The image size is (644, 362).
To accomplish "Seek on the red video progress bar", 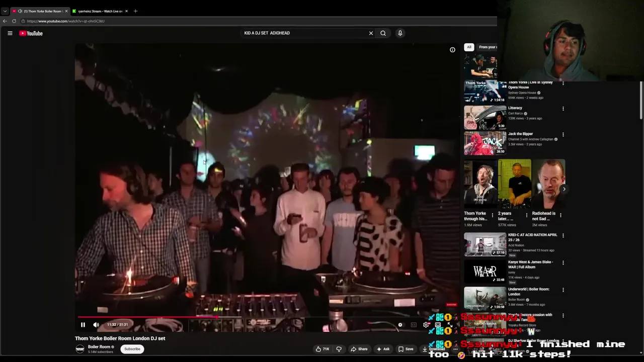I will click(x=267, y=317).
